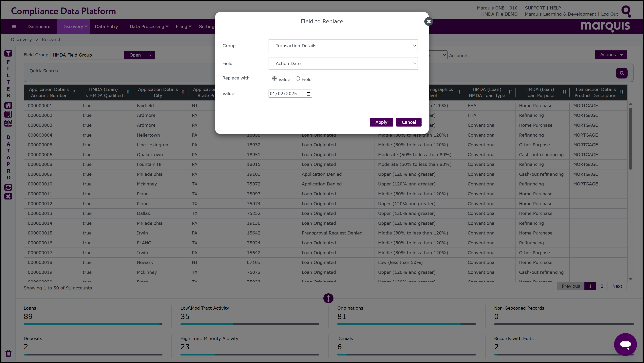Click the house icon in left sidebar

[x=8, y=105]
